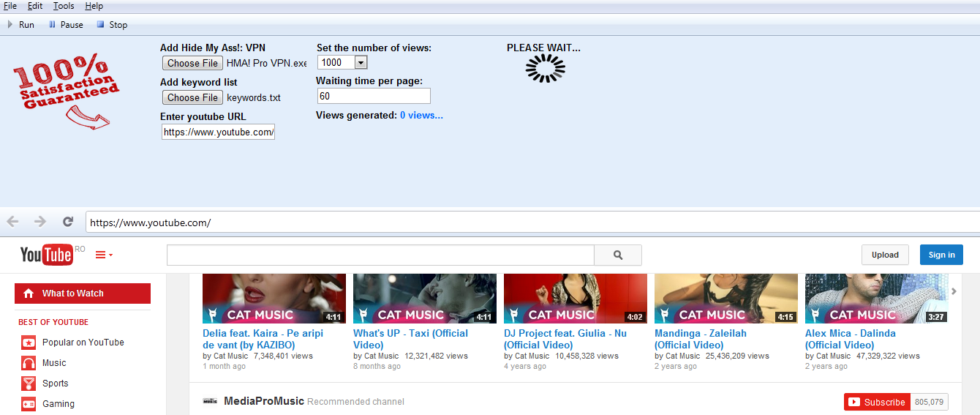Open Mandinga - Zaleilah video thumbnail

pyautogui.click(x=726, y=299)
